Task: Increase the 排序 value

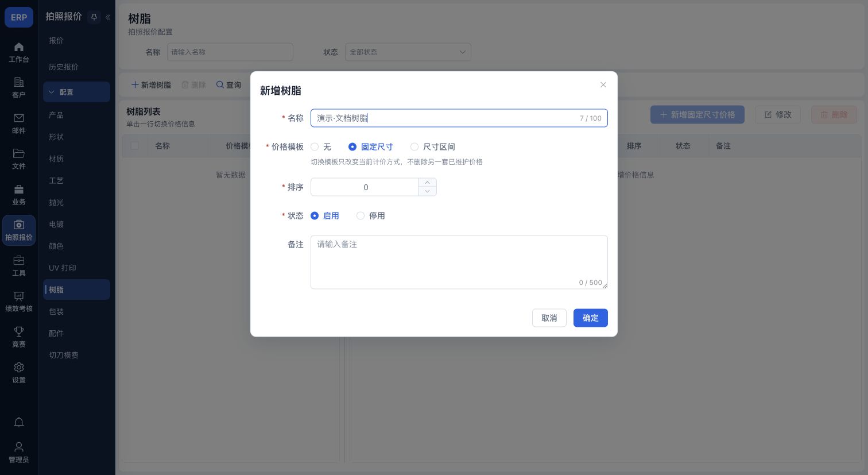Action: pyautogui.click(x=427, y=183)
